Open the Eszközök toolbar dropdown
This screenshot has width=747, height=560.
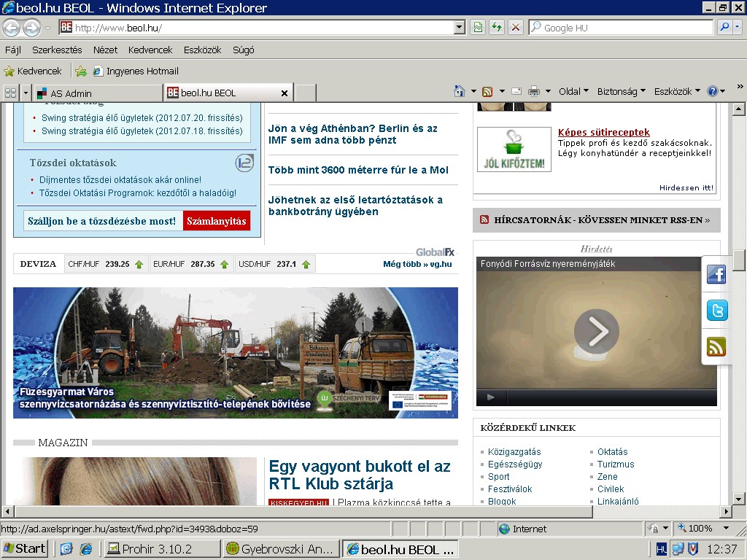pos(677,91)
